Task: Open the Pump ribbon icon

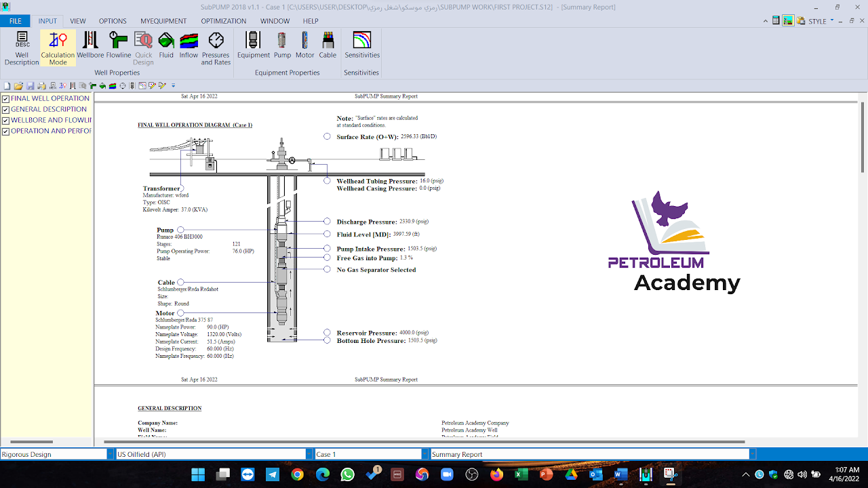Action: click(282, 45)
